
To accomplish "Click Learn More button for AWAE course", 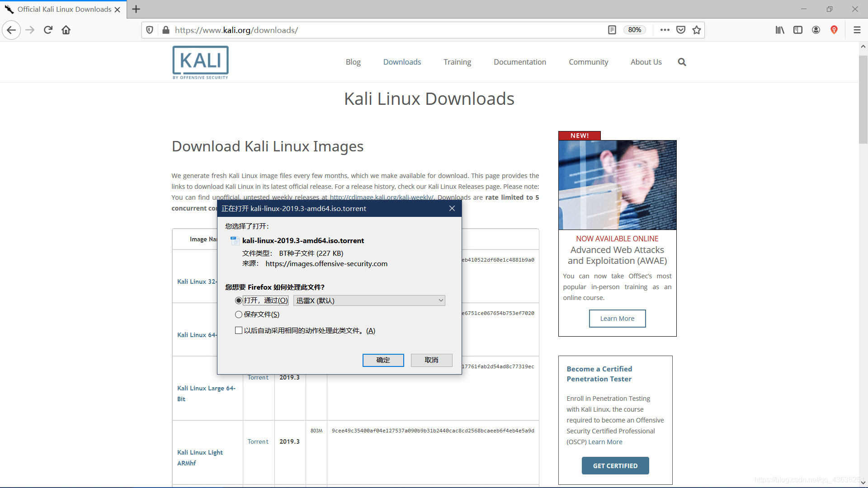I will [x=617, y=318].
